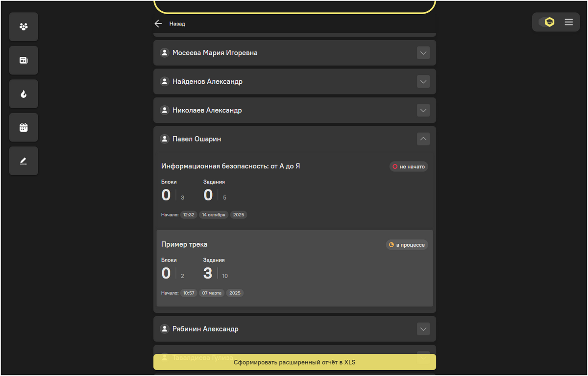Viewport: 588px width, 376px height.
Task: Click the Назад link at the top
Action: point(177,23)
